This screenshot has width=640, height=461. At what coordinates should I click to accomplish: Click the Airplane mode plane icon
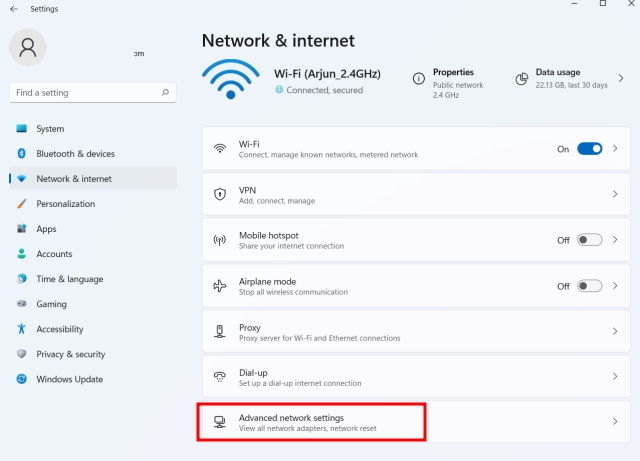click(x=220, y=286)
